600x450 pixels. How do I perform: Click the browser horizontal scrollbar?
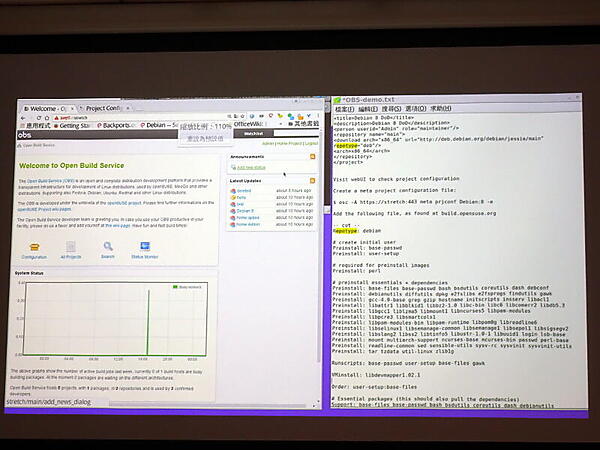click(x=207, y=404)
